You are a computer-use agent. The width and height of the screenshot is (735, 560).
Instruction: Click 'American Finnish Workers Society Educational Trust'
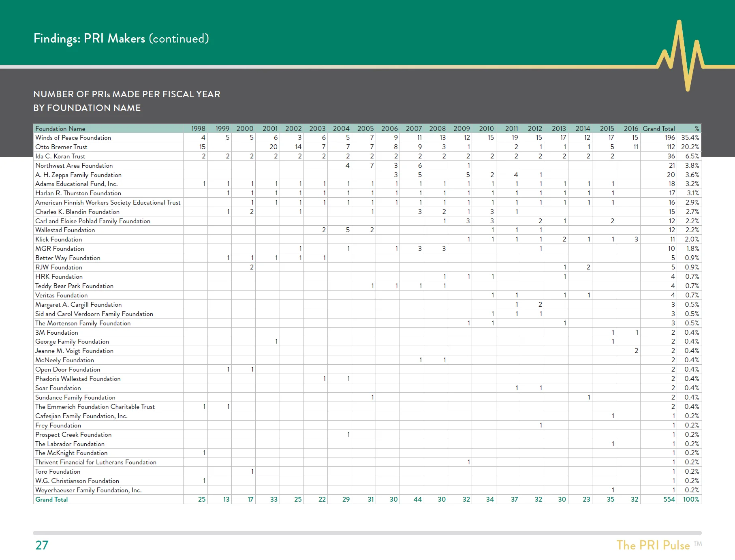(108, 203)
